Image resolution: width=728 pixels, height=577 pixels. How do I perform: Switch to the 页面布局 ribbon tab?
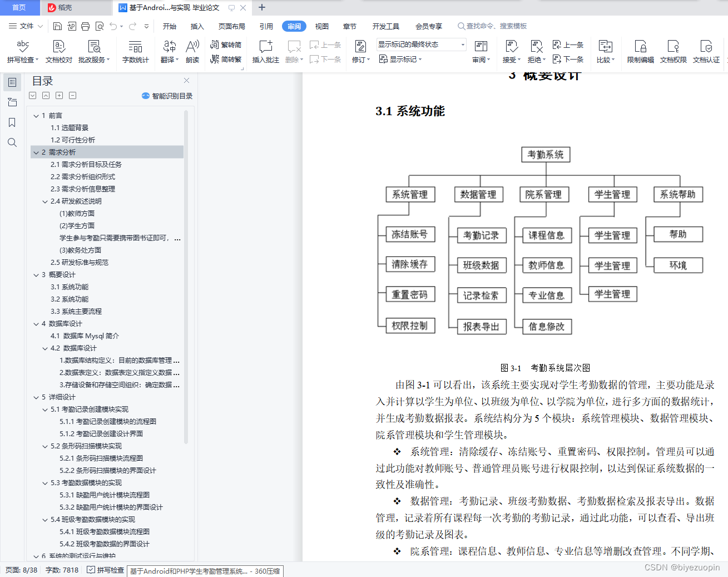point(232,26)
